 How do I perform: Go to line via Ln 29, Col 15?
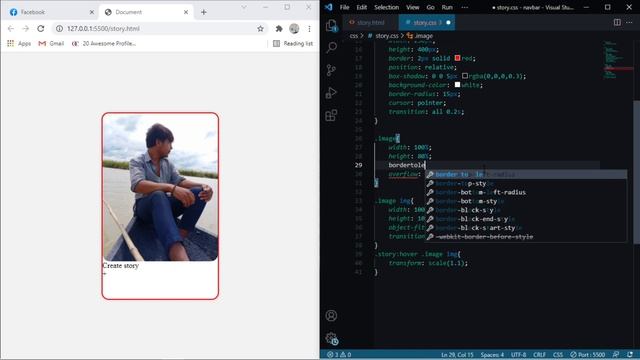point(457,355)
